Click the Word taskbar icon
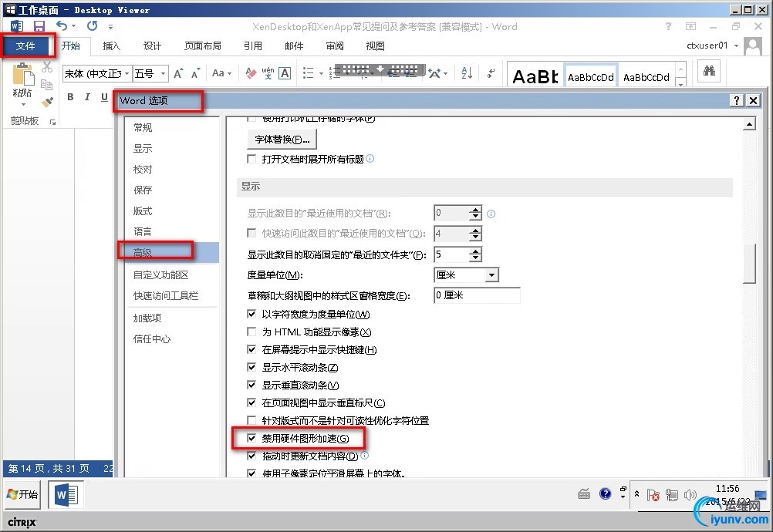The width and height of the screenshot is (773, 532). 66,494
